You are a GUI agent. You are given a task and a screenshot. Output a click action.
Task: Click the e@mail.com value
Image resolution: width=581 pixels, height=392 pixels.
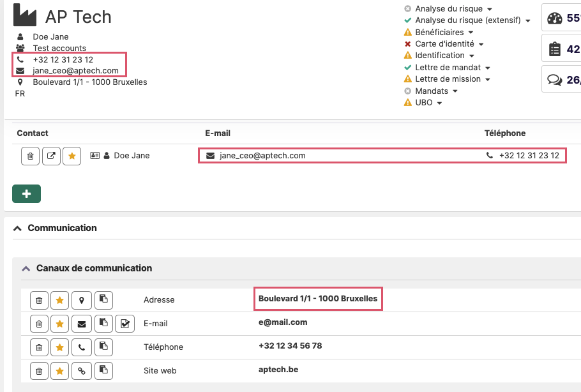point(283,322)
